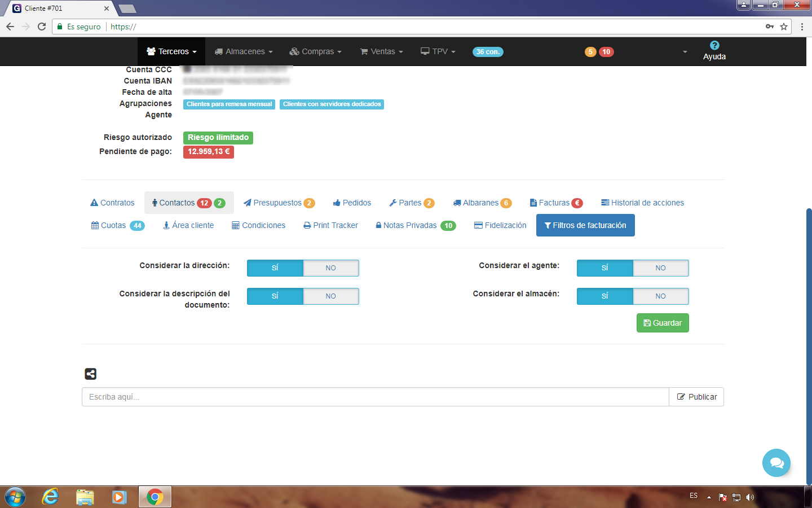Click the share icon above the comment box
Image resolution: width=812 pixels, height=508 pixels.
pos(90,374)
